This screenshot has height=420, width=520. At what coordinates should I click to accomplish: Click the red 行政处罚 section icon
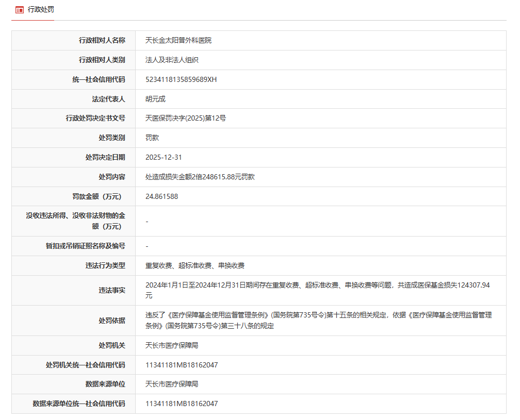click(x=20, y=10)
